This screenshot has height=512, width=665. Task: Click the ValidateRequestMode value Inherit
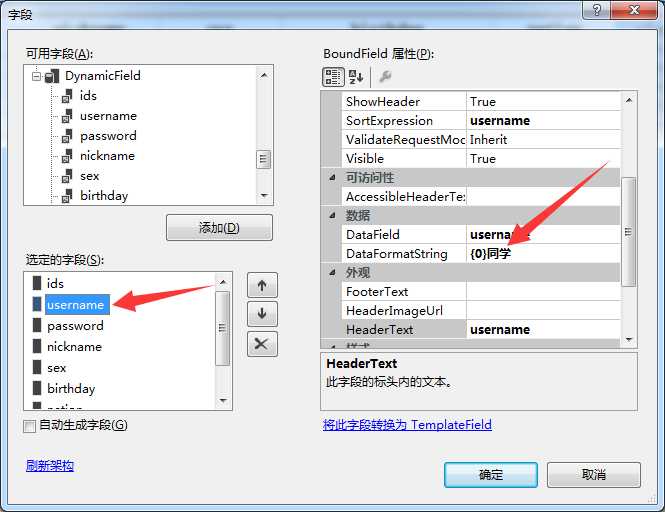[543, 140]
